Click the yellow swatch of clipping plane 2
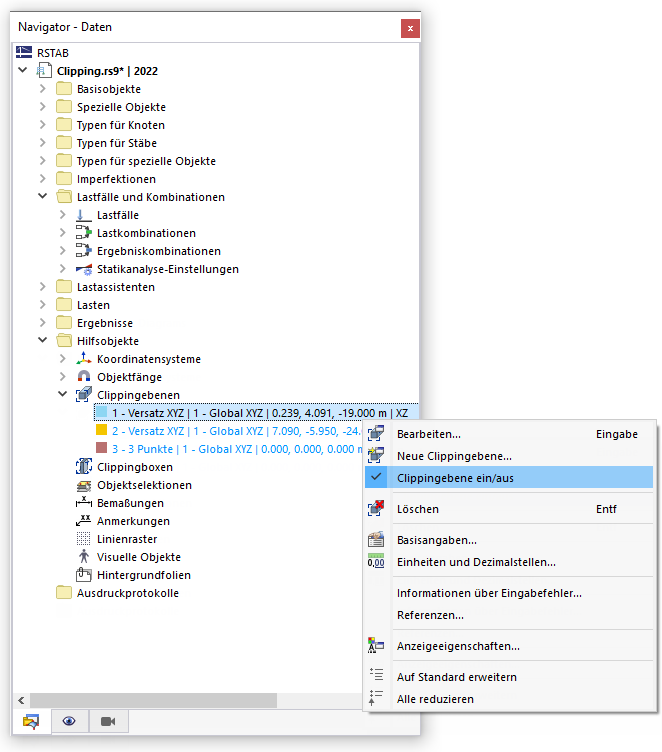 (101, 431)
